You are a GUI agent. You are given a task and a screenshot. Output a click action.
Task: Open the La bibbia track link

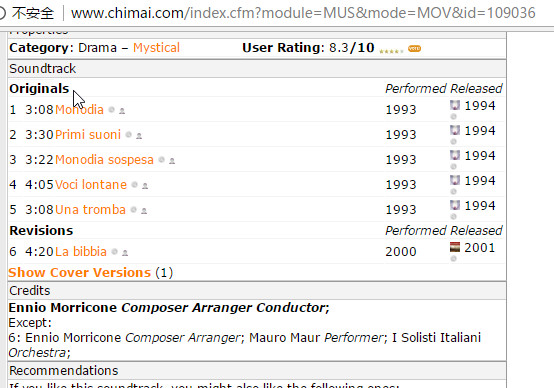[81, 252]
